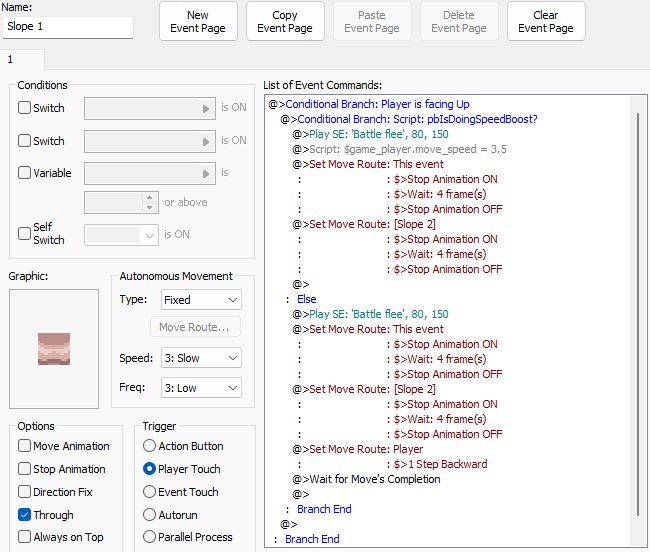
Task: Select the inner Branch End line
Action: (324, 509)
